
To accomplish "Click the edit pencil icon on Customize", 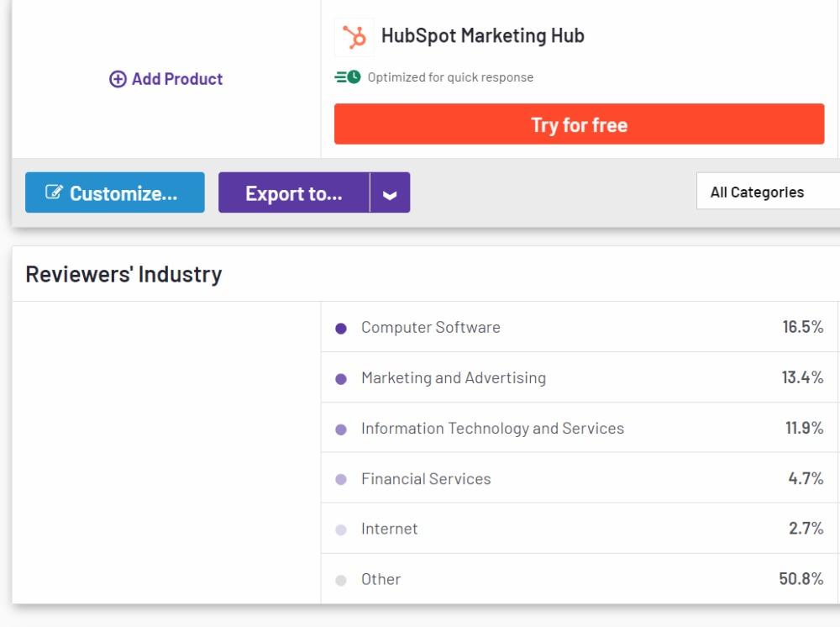I will (x=54, y=192).
